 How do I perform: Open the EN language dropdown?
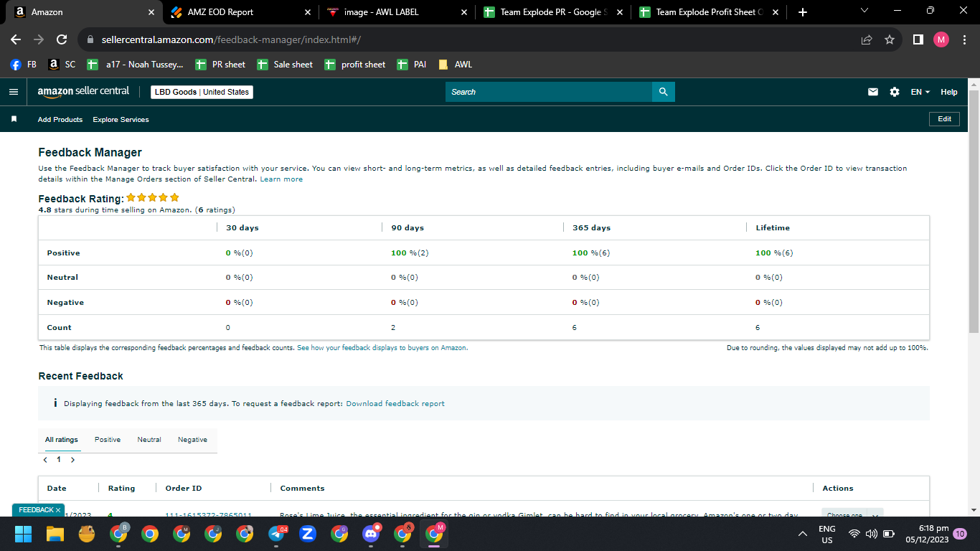(x=920, y=92)
